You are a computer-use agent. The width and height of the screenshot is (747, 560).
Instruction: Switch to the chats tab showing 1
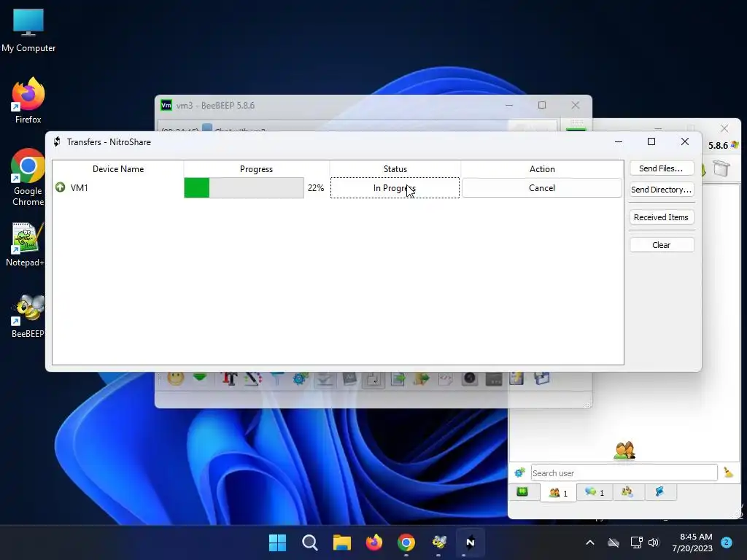coord(595,492)
